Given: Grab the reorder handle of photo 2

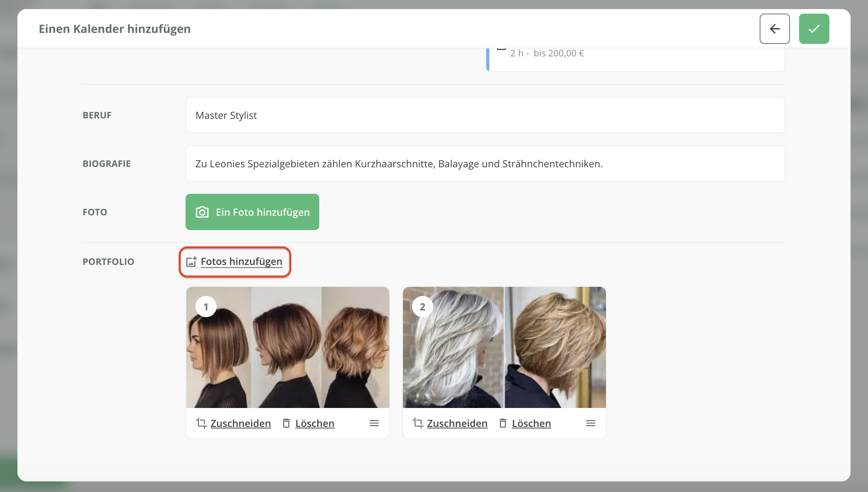Looking at the screenshot, I should [590, 423].
